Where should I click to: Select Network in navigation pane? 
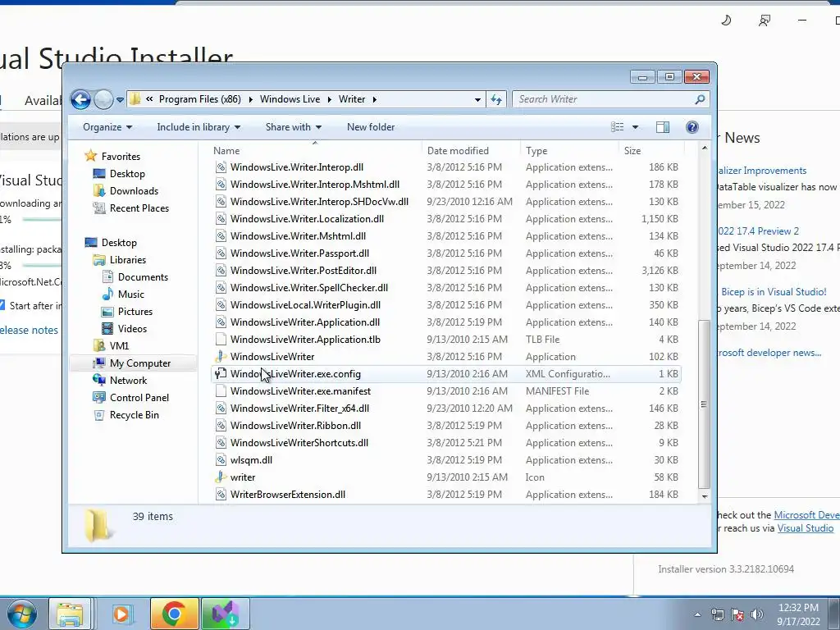pyautogui.click(x=128, y=381)
